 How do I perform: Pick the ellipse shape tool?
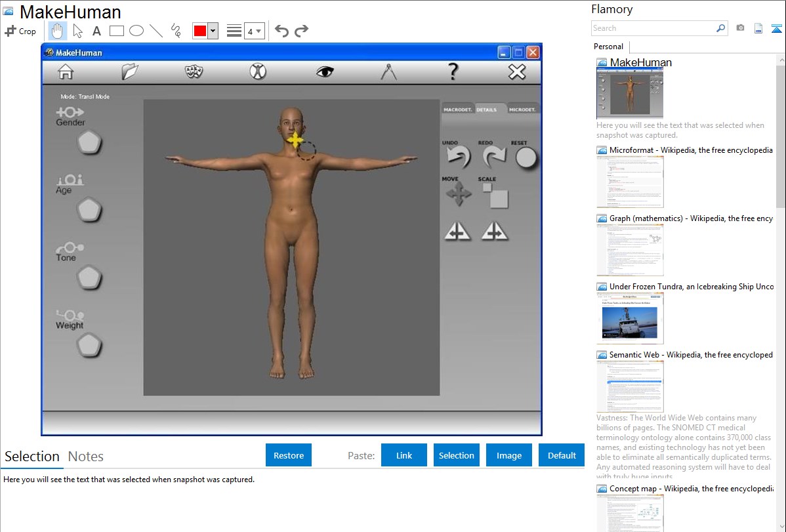pos(136,31)
